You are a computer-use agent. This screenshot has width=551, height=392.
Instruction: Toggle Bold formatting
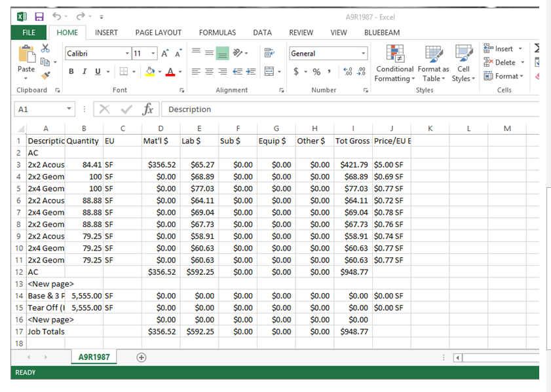click(x=71, y=71)
